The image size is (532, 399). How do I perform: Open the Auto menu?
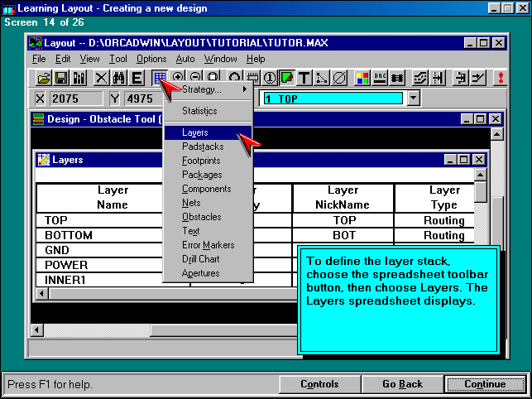[x=185, y=59]
